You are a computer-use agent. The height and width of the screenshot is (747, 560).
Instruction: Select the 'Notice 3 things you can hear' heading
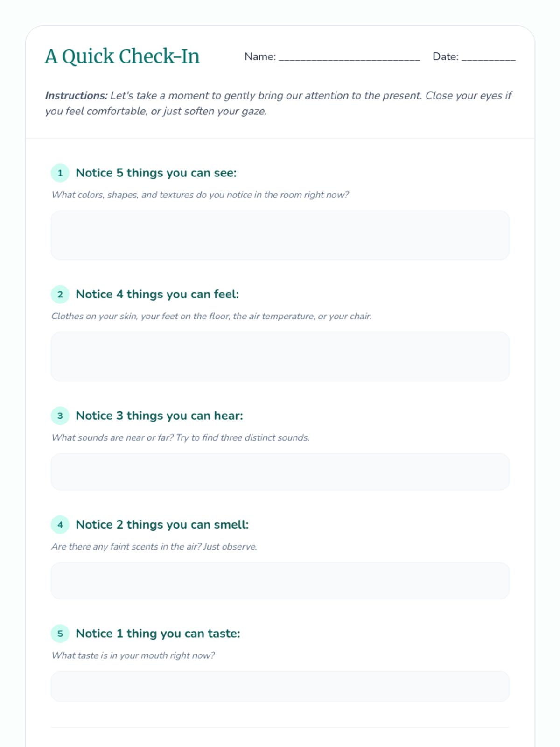160,416
